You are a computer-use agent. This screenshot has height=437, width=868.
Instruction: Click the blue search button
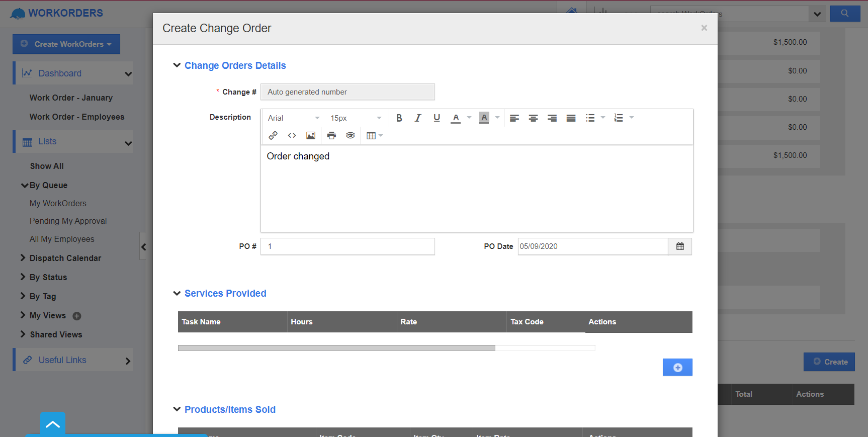pyautogui.click(x=845, y=14)
